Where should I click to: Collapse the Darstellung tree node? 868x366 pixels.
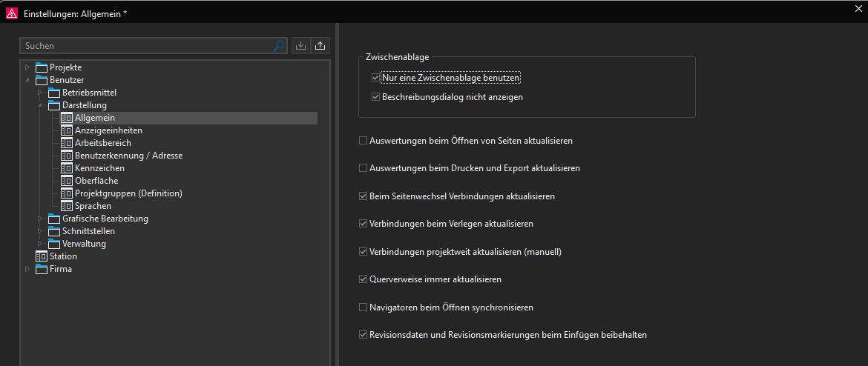click(40, 105)
